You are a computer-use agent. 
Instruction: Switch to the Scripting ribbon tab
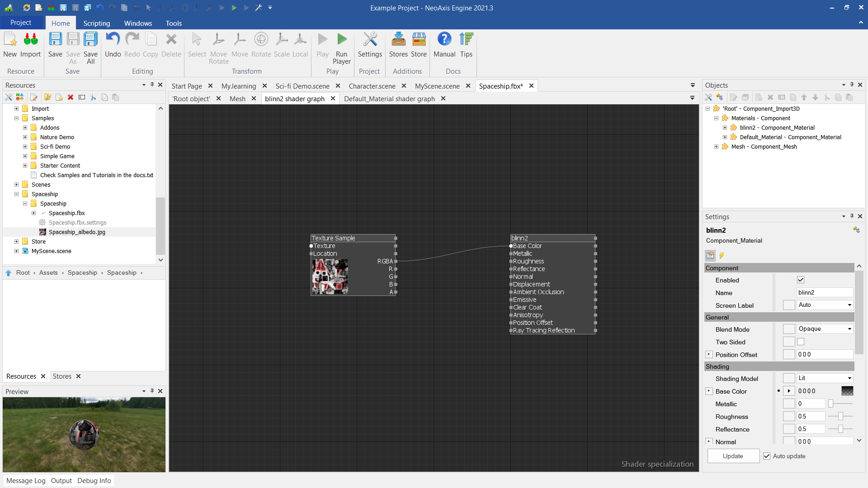(96, 23)
